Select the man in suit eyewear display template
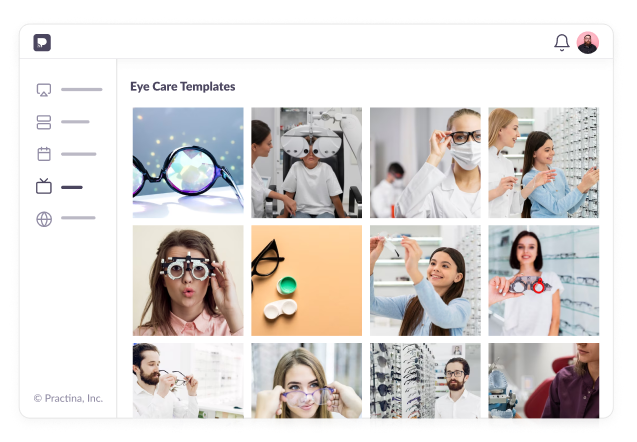This screenshot has height=442, width=637. (424, 381)
